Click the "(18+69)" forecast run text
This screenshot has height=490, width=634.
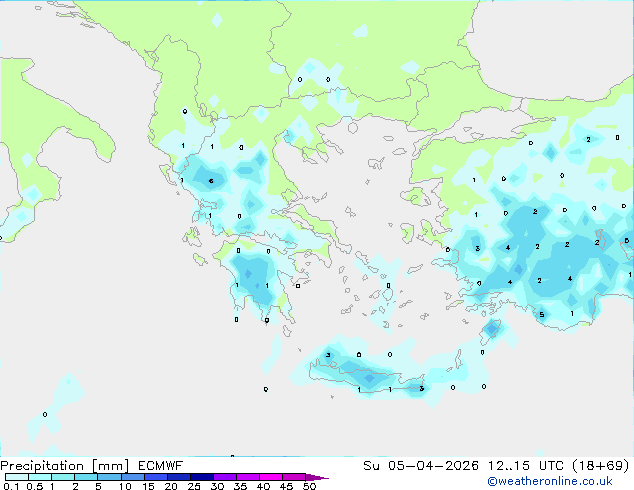coord(601,466)
